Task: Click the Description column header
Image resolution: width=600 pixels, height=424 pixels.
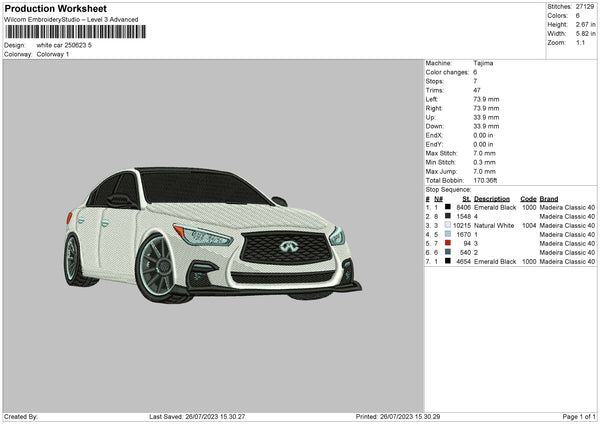Action: (x=492, y=198)
